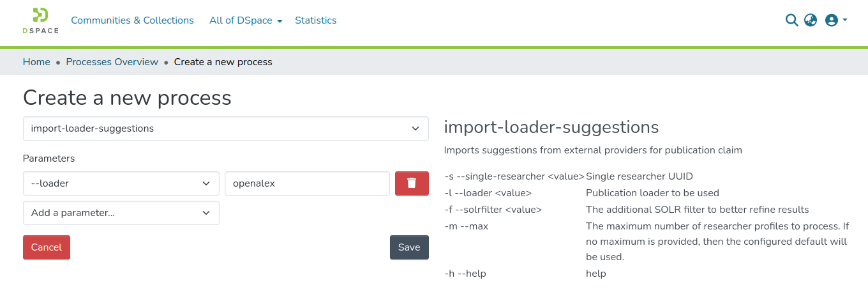Screen dimensions: 868x303
Task: Expand the Add a parameter dropdown
Action: (121, 213)
